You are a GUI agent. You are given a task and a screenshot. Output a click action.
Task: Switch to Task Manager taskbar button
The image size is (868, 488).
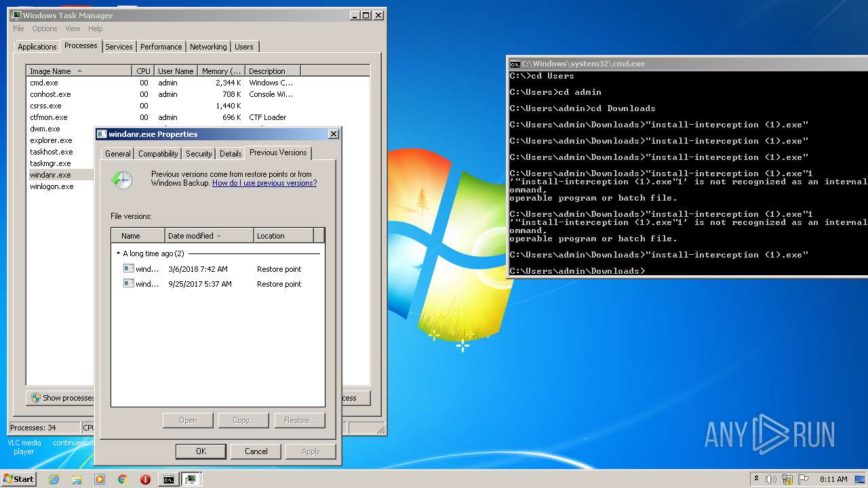tap(191, 479)
